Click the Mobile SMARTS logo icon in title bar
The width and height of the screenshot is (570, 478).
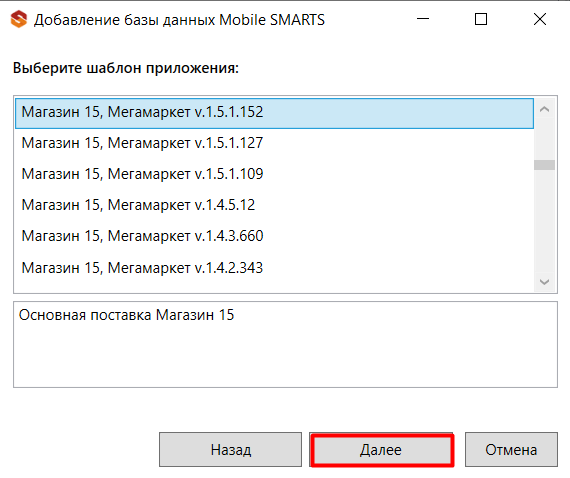19,19
